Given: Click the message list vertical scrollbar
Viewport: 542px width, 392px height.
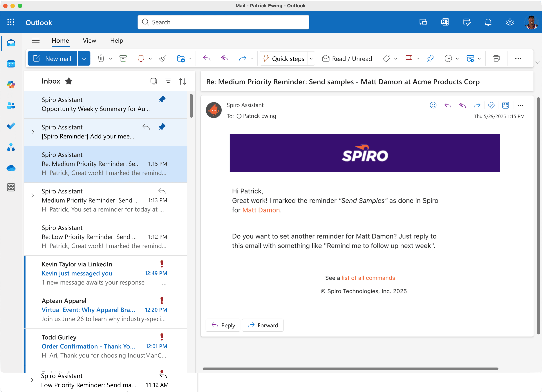Looking at the screenshot, I should [191, 106].
